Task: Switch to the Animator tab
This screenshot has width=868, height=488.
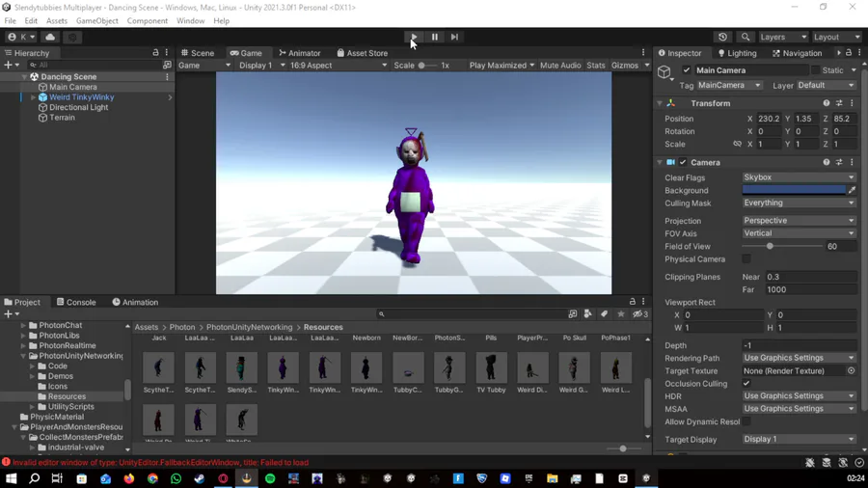Action: tap(300, 53)
